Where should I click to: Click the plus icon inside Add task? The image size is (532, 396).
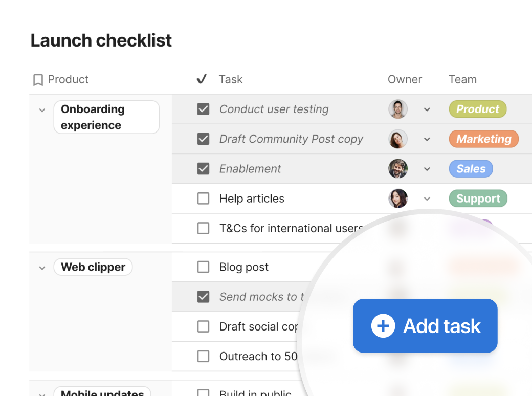click(x=383, y=326)
